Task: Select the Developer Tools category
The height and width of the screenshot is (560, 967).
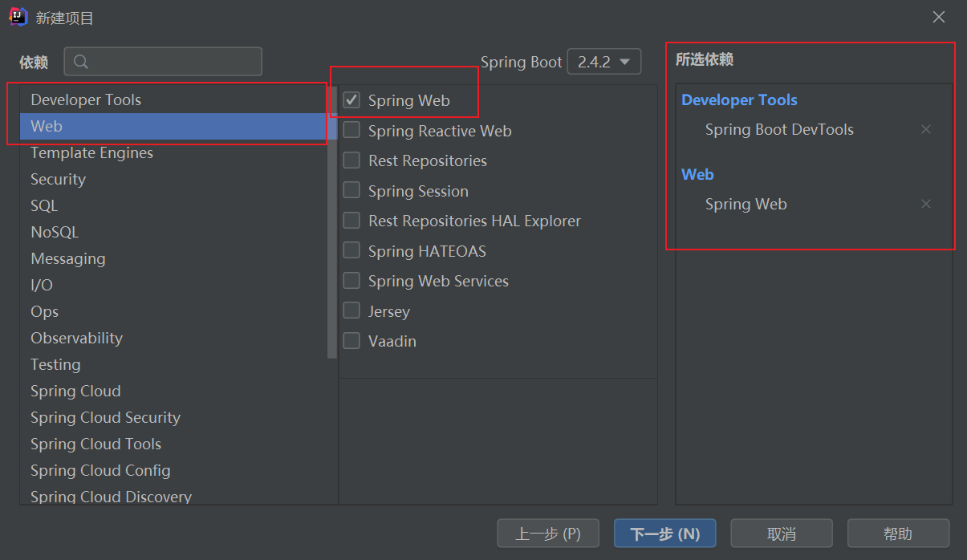Action: click(x=85, y=99)
